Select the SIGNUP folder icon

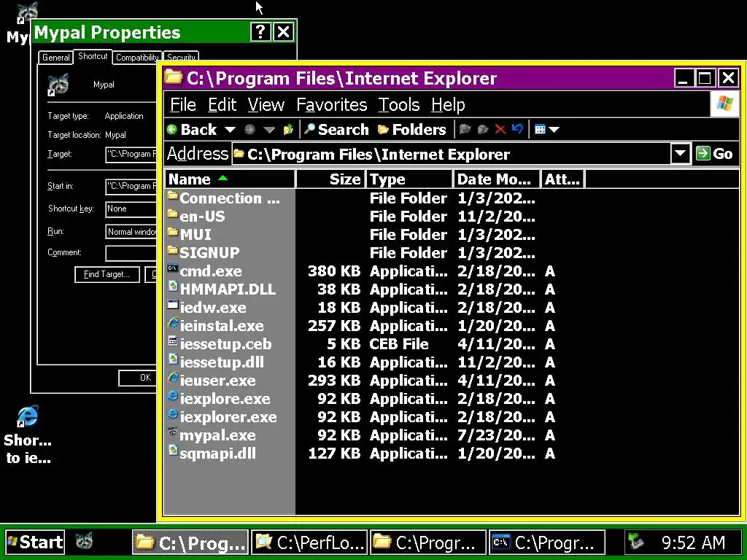(172, 251)
